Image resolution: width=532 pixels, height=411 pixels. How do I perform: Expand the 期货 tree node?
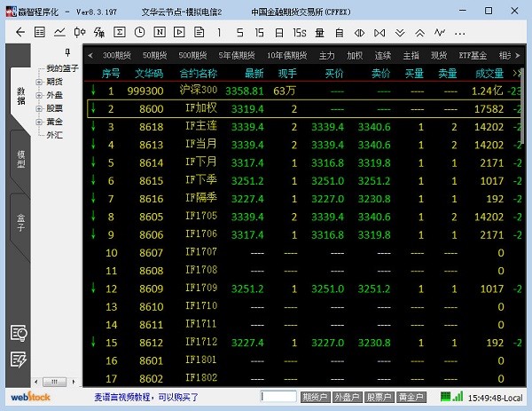tap(39, 82)
